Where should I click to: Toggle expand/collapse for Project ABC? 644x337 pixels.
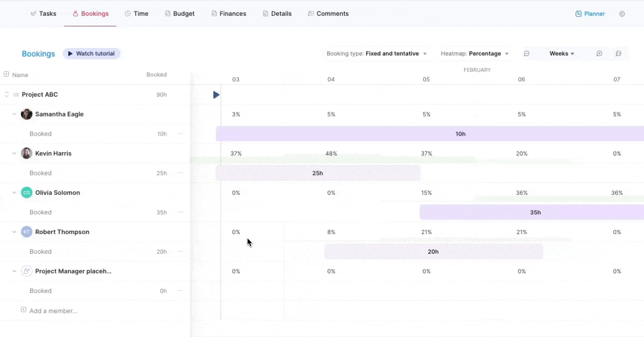[7, 95]
